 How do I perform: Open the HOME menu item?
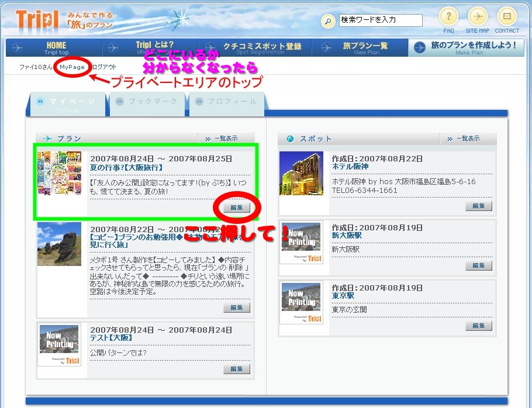click(56, 48)
